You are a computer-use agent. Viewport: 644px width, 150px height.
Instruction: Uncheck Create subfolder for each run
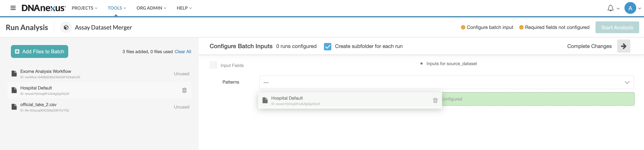click(x=327, y=46)
